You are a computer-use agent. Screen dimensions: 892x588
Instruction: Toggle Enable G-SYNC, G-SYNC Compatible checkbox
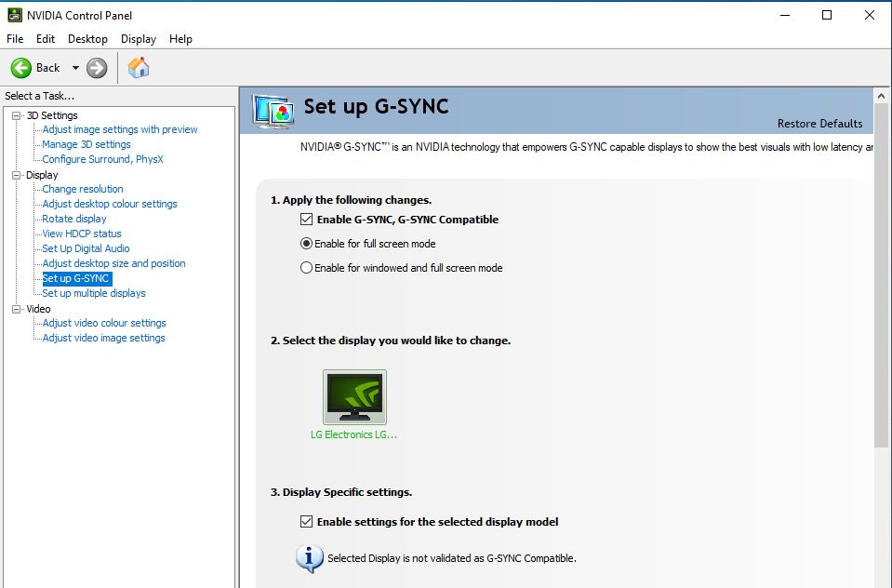307,220
